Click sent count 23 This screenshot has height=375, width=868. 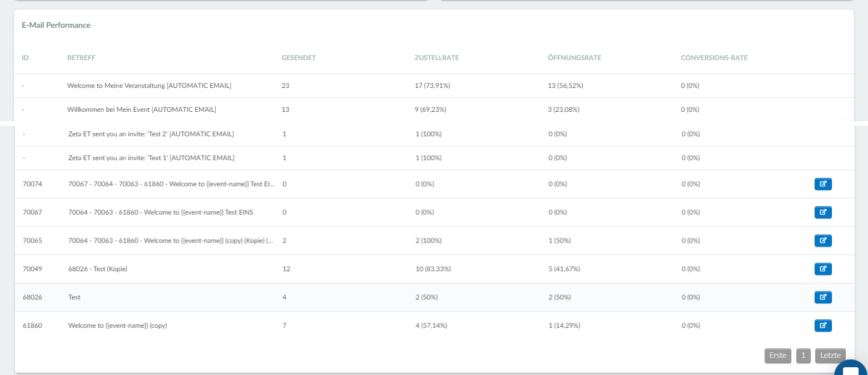point(285,86)
